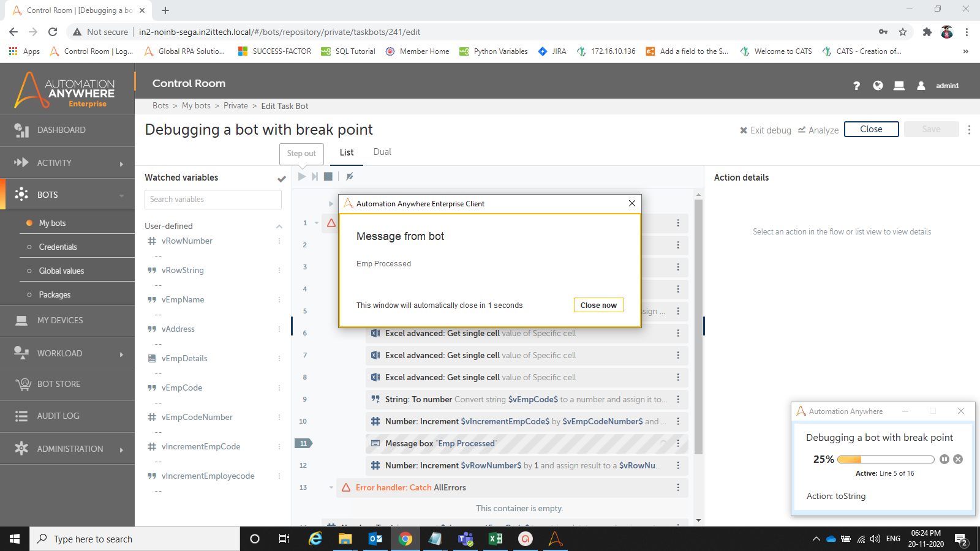Open Microsoft Teams from the taskbar

point(466,539)
